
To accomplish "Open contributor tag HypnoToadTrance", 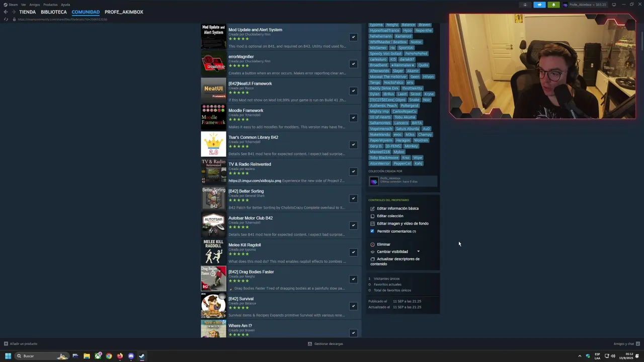I will [384, 30].
